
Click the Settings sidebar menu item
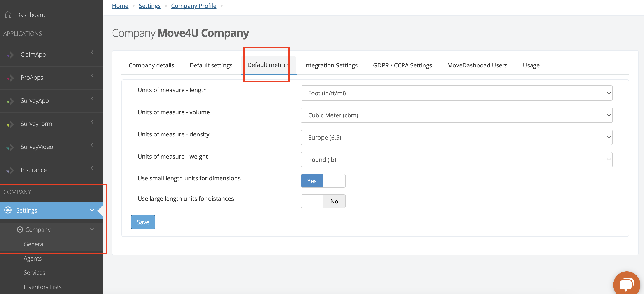52,210
